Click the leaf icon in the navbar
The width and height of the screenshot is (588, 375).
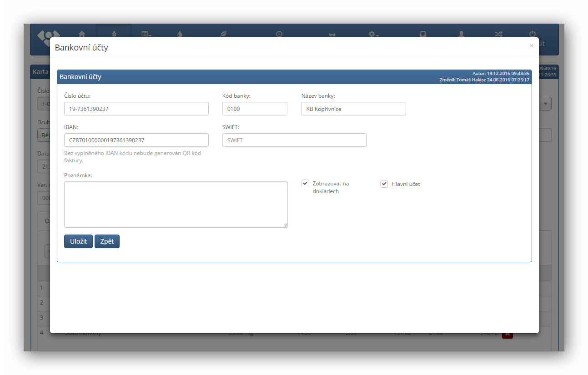tap(223, 34)
